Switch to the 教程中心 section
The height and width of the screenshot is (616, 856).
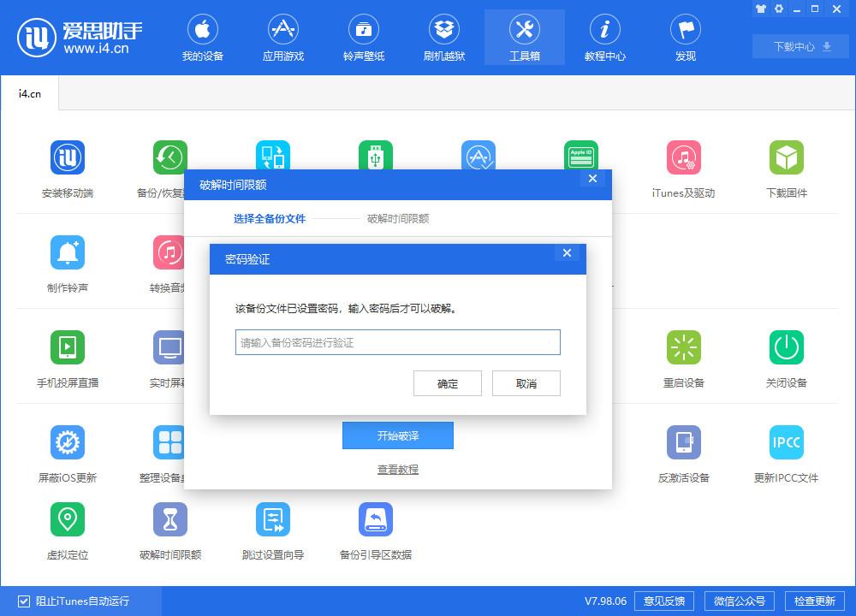(604, 37)
